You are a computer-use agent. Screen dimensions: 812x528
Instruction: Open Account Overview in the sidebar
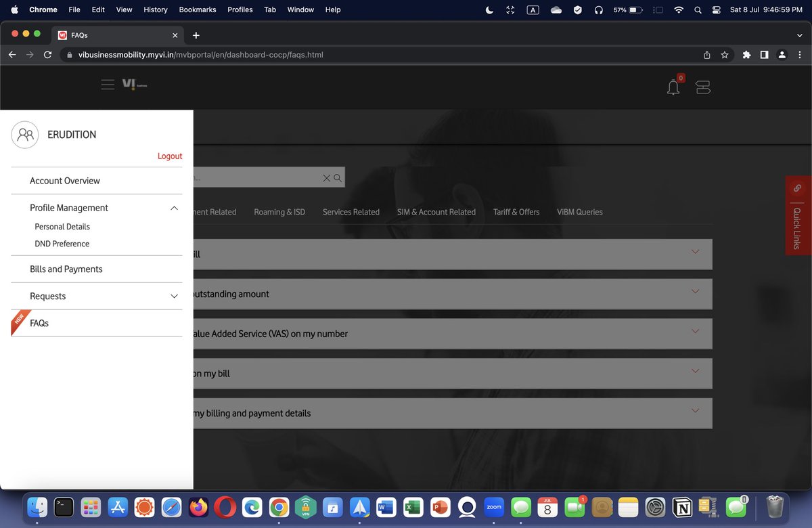pos(65,181)
